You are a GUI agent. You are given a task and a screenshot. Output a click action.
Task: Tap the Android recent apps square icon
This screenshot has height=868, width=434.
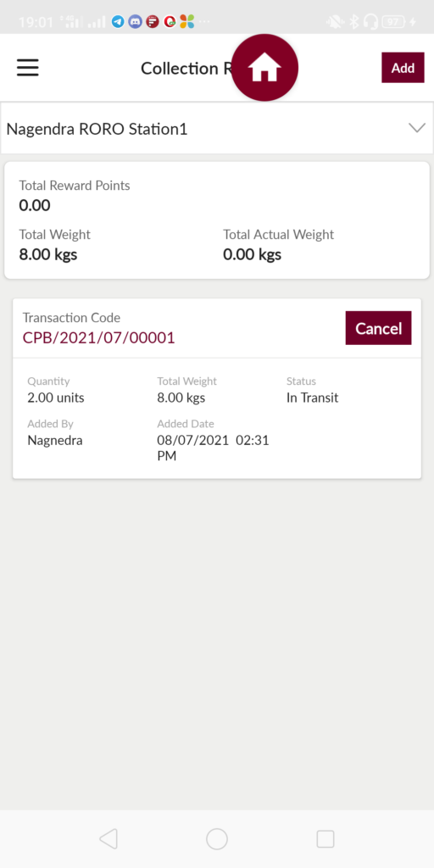(x=325, y=838)
